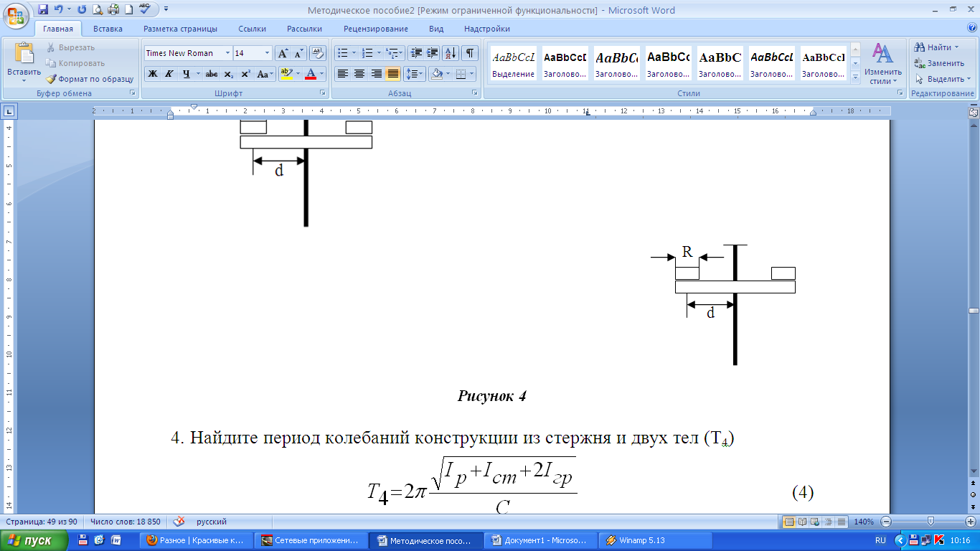Open the Вставка ribbon tab
Viewport: 980px width, 551px height.
108,29
